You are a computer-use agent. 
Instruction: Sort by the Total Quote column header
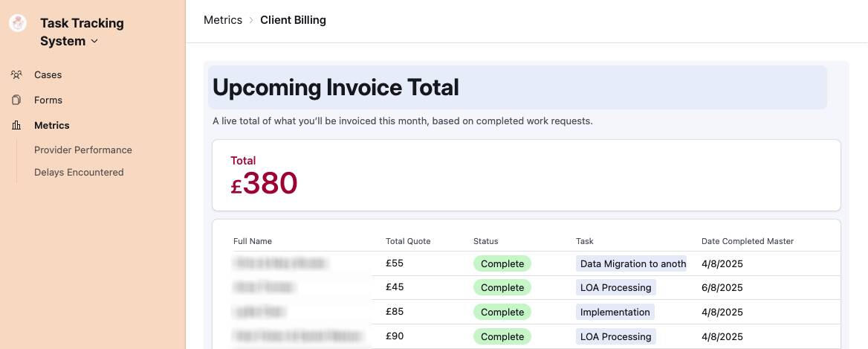coord(408,241)
